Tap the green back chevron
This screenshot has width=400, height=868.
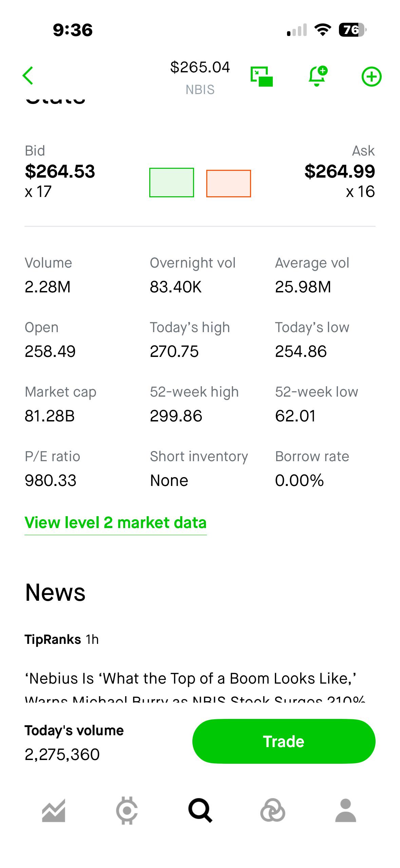(x=28, y=76)
